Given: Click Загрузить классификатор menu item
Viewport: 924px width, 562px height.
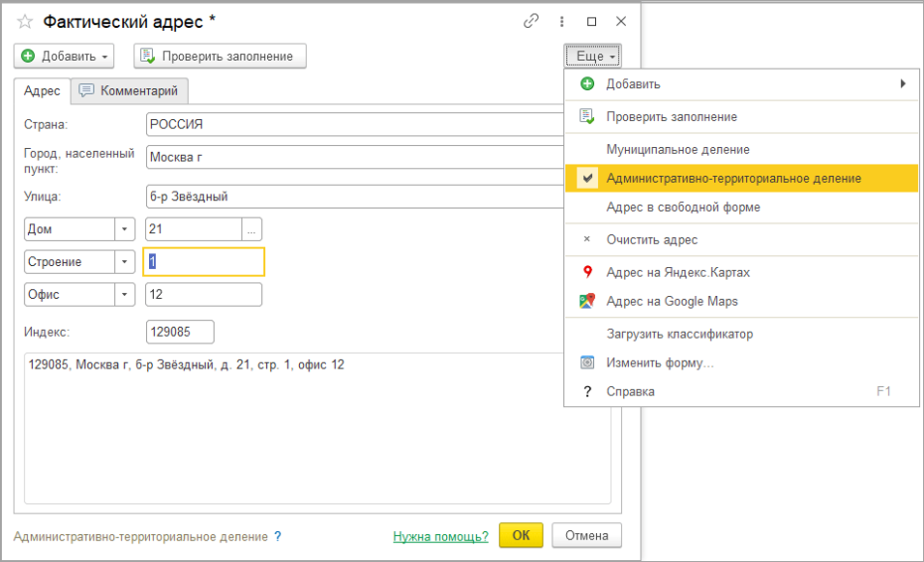Looking at the screenshot, I should click(x=741, y=334).
